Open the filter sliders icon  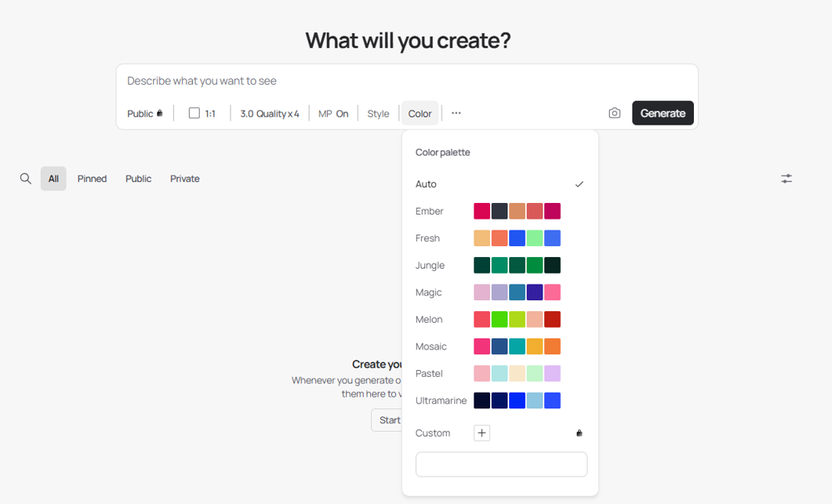click(786, 179)
